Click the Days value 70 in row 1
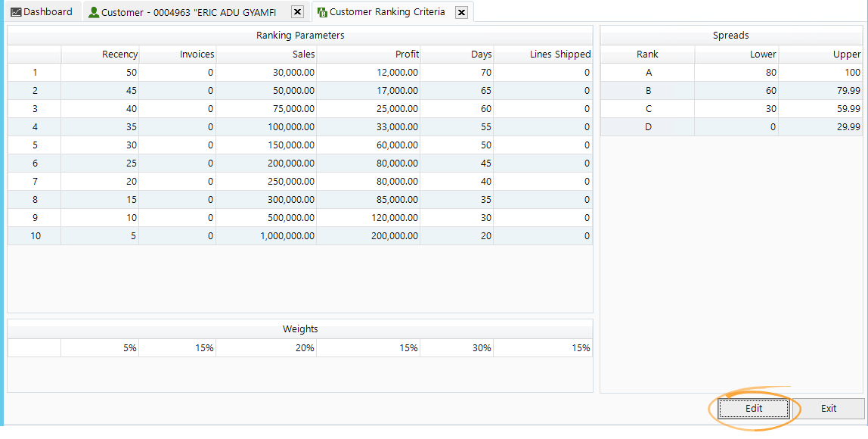This screenshot has height=439, width=868. click(484, 72)
